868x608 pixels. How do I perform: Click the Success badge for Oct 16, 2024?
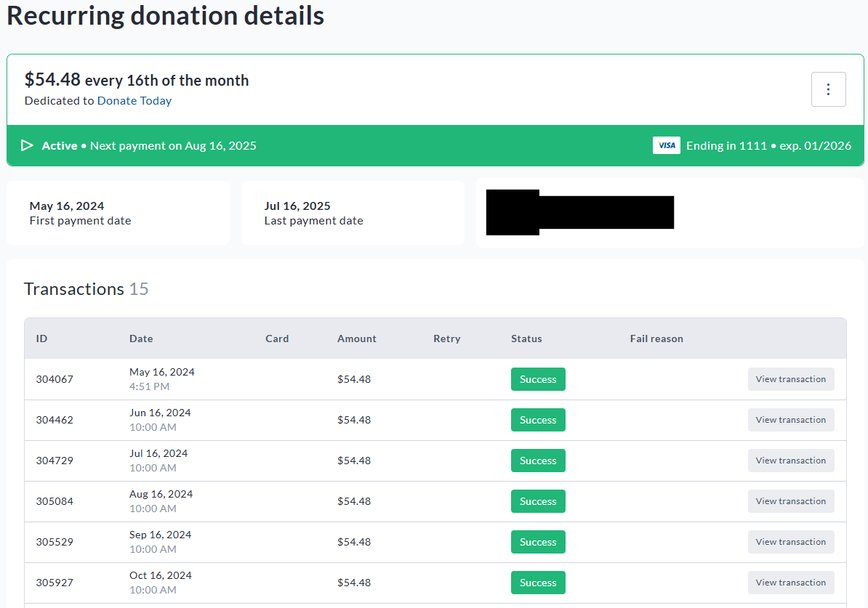tap(538, 583)
